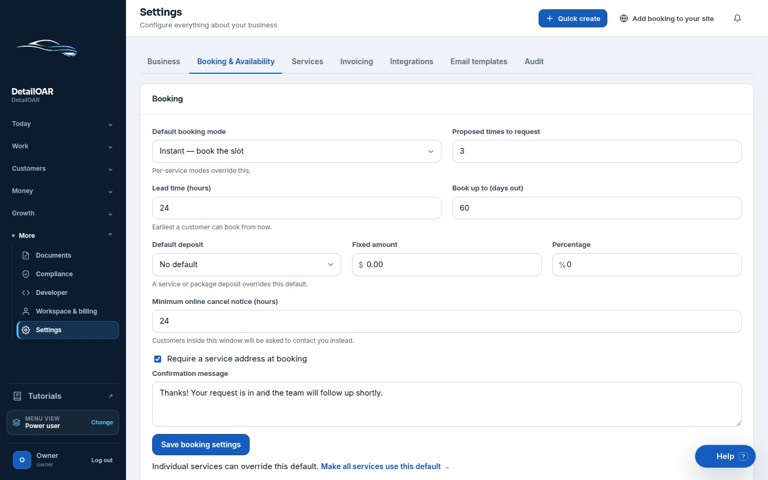This screenshot has width=768, height=480.
Task: Click Change next to Menu view
Action: pos(102,422)
